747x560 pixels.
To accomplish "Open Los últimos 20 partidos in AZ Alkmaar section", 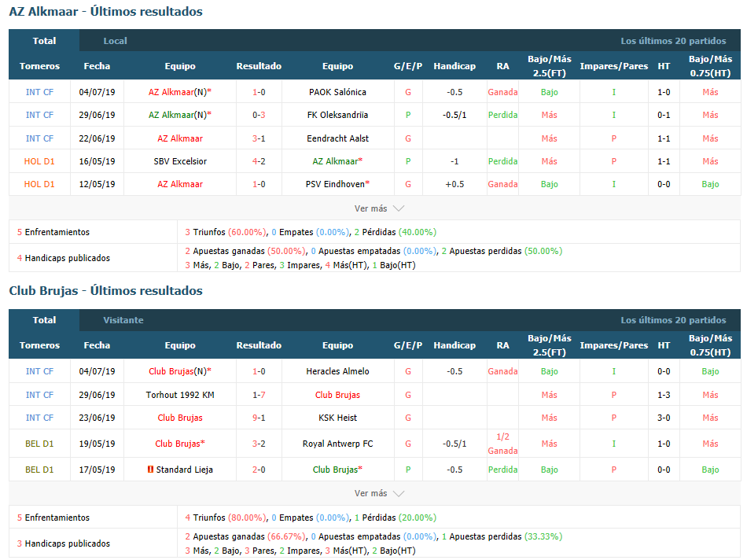I will pyautogui.click(x=673, y=41).
